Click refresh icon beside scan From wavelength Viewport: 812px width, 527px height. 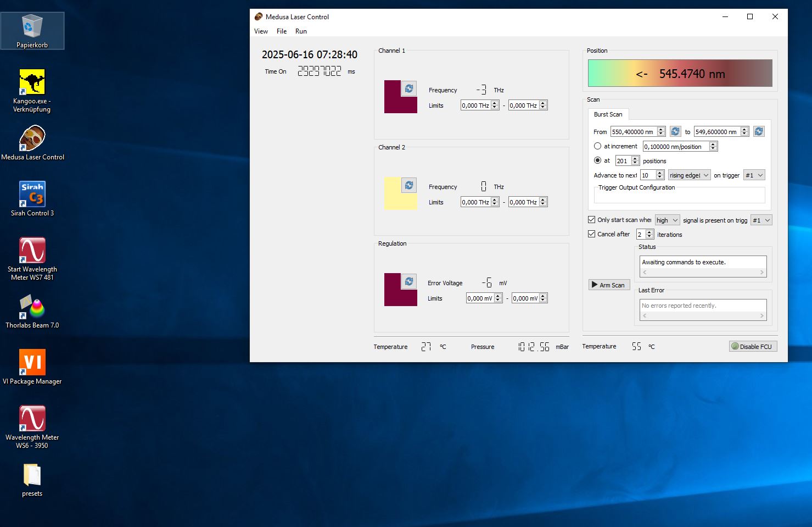(675, 131)
